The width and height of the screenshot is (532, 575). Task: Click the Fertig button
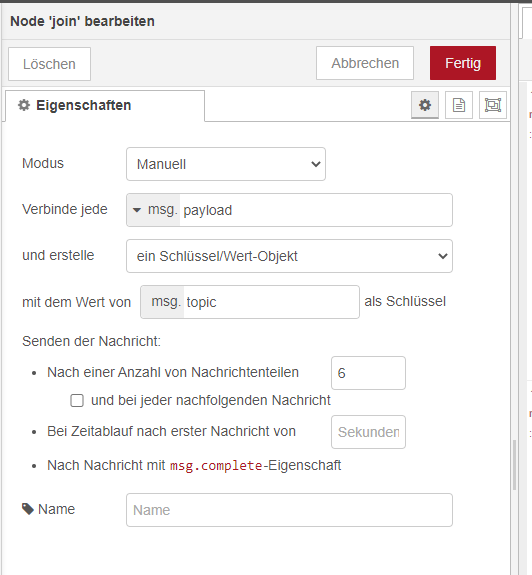tap(463, 63)
